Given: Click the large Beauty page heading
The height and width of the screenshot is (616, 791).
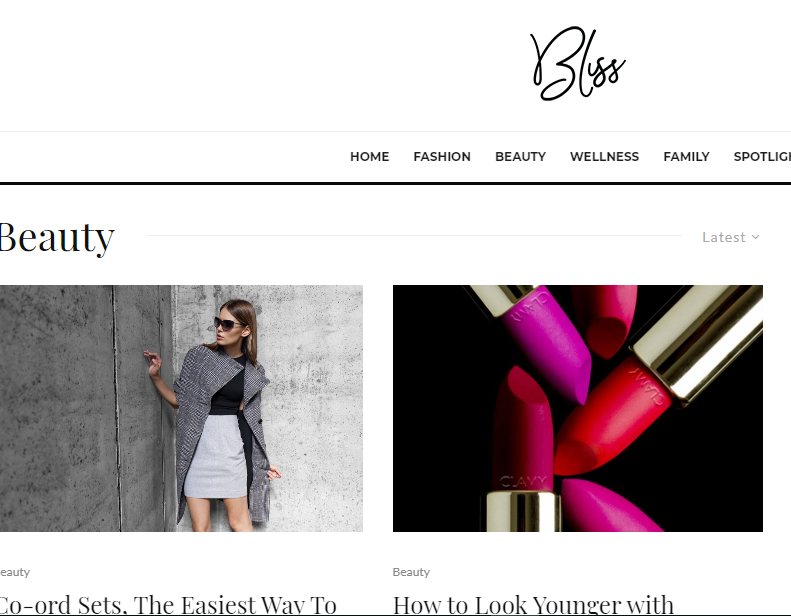Looking at the screenshot, I should point(57,237).
